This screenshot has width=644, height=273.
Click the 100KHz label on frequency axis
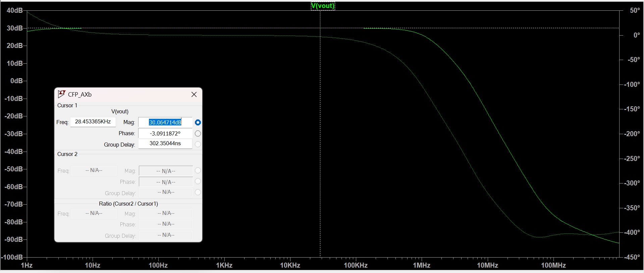(356, 266)
